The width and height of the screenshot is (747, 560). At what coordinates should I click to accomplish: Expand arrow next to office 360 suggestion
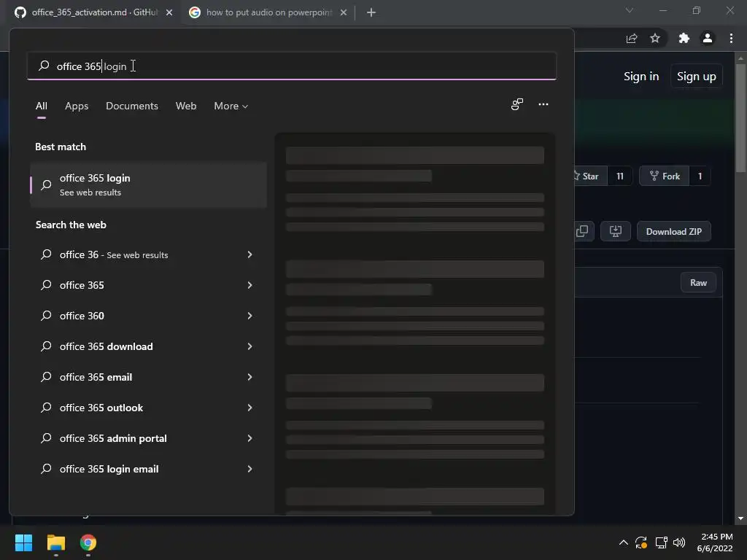point(249,316)
